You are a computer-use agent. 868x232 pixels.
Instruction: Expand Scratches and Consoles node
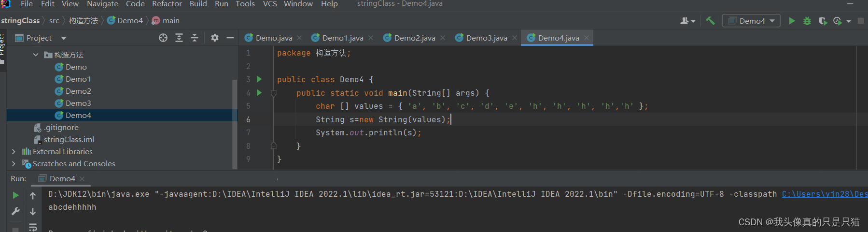click(14, 164)
